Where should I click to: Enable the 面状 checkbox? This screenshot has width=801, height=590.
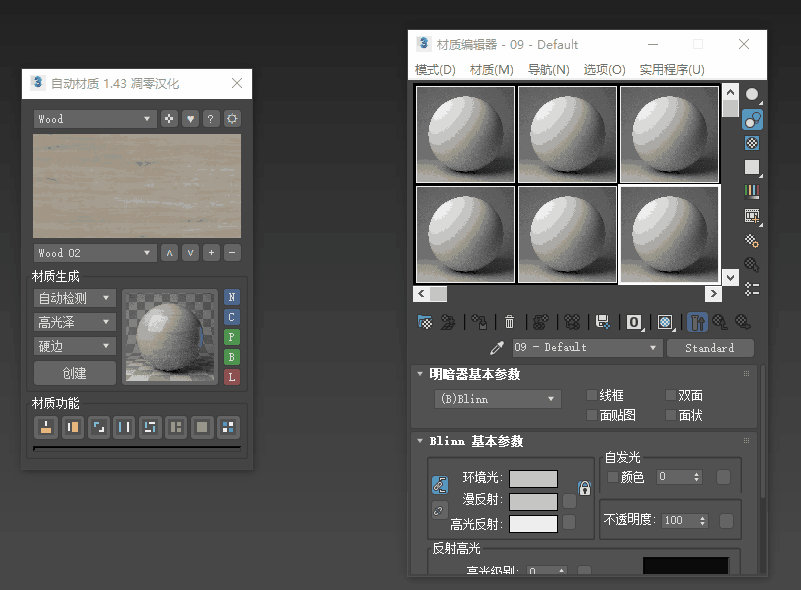(671, 415)
